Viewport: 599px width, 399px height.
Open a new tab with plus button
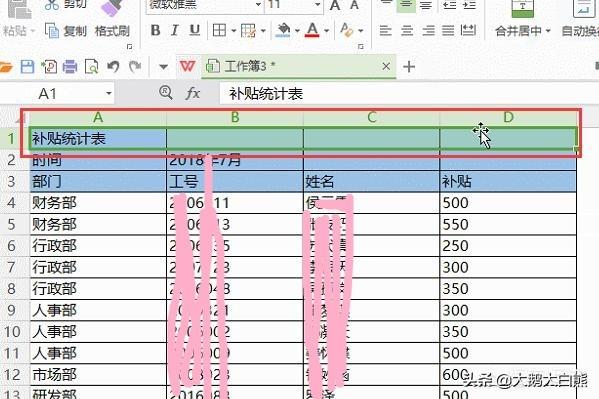[x=409, y=67]
